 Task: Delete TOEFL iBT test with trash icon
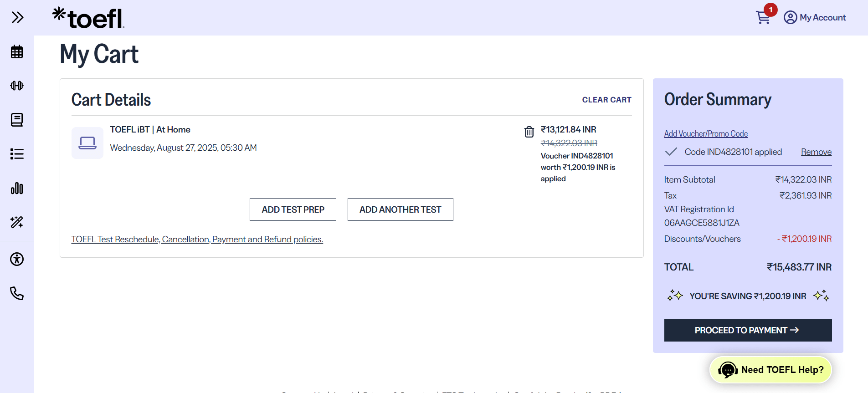[x=529, y=132]
